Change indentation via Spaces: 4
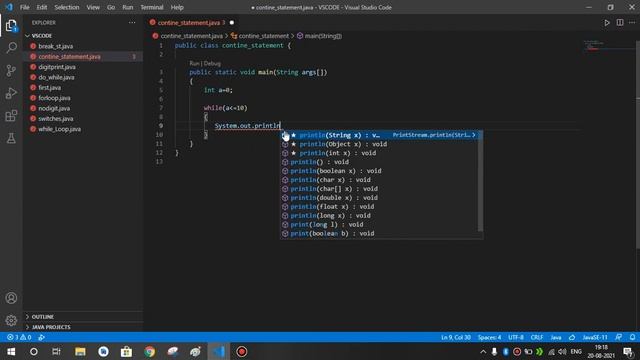This screenshot has width=640, height=360. (489, 338)
